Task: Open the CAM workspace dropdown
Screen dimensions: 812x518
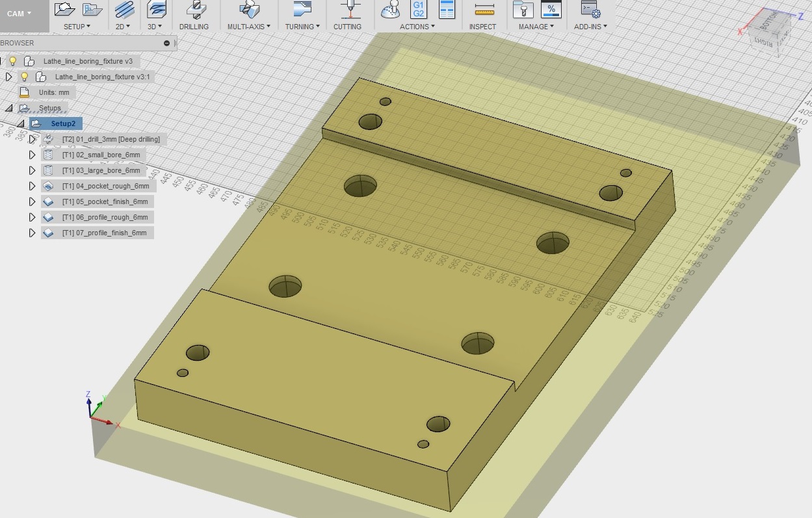Action: [x=20, y=14]
